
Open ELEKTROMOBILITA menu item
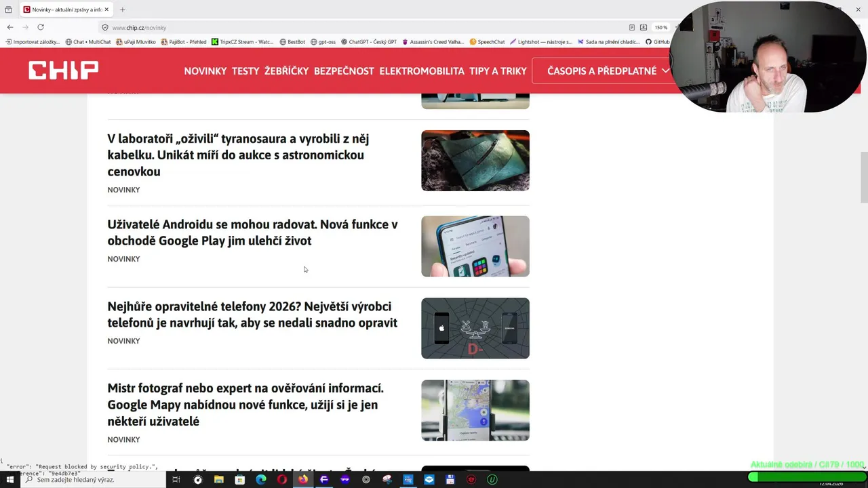422,70
